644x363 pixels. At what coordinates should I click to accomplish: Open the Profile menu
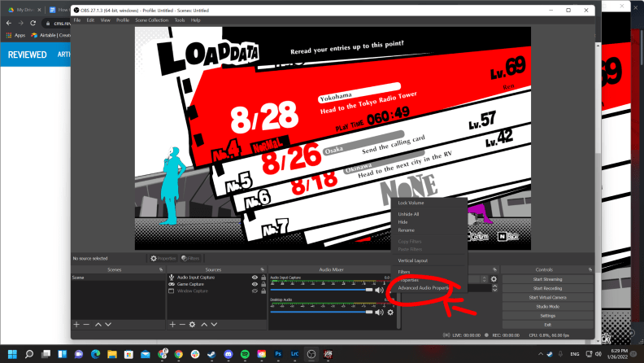point(123,20)
